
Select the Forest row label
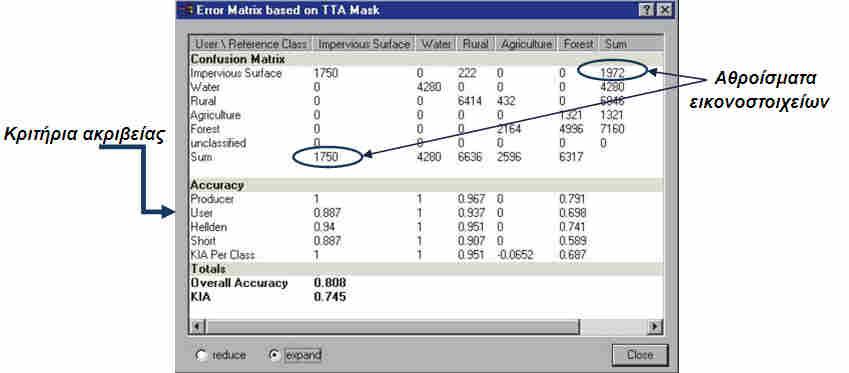click(x=205, y=129)
